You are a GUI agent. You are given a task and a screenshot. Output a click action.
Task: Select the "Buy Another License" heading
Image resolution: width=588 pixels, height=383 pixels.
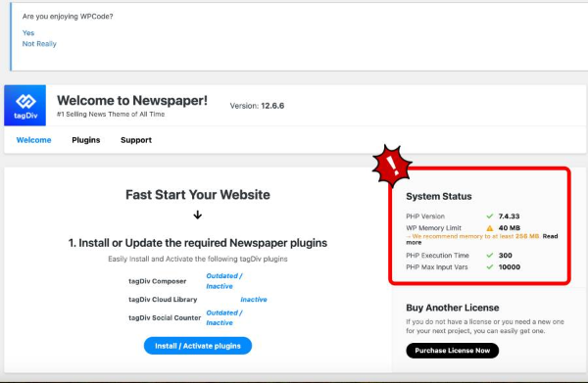point(452,308)
